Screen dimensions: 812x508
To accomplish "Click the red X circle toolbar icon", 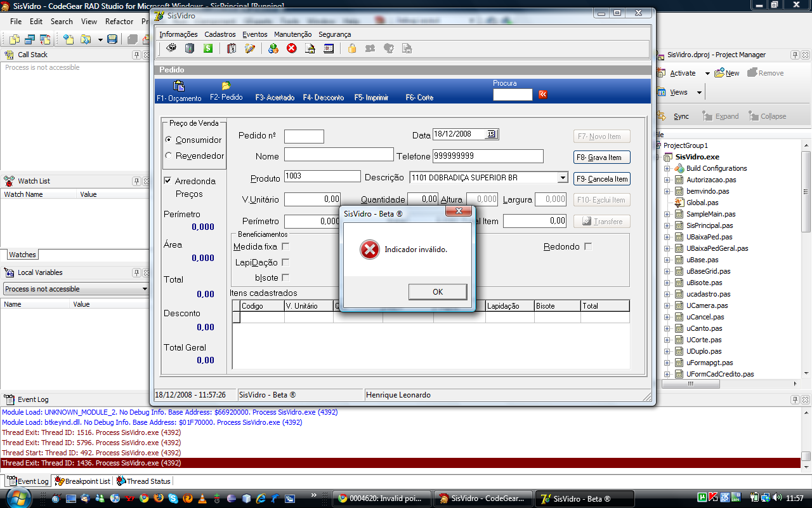I will [291, 48].
